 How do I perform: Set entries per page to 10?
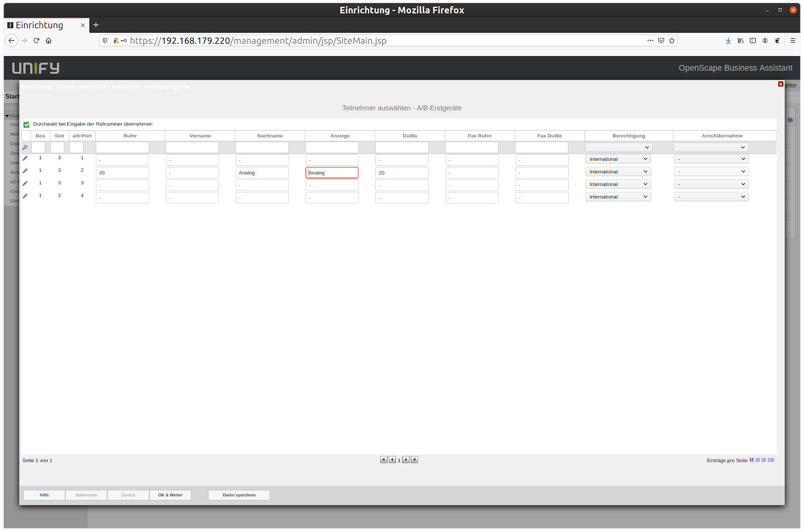pyautogui.click(x=751, y=460)
